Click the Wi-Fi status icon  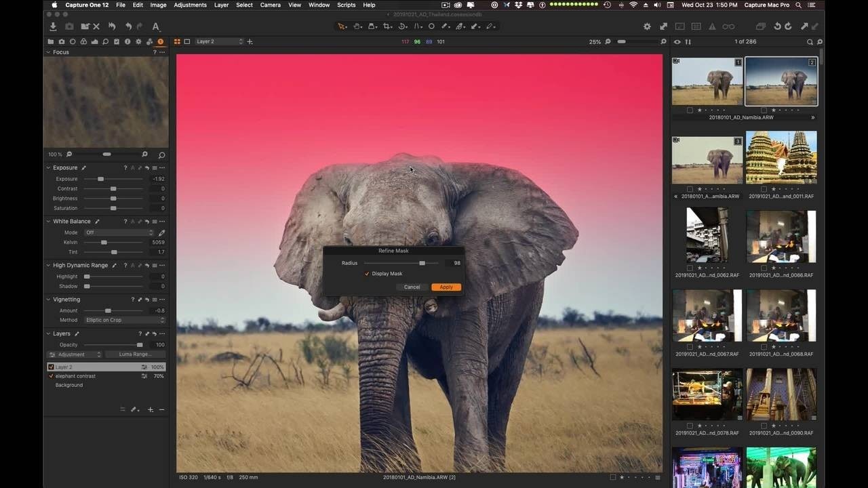tap(633, 5)
